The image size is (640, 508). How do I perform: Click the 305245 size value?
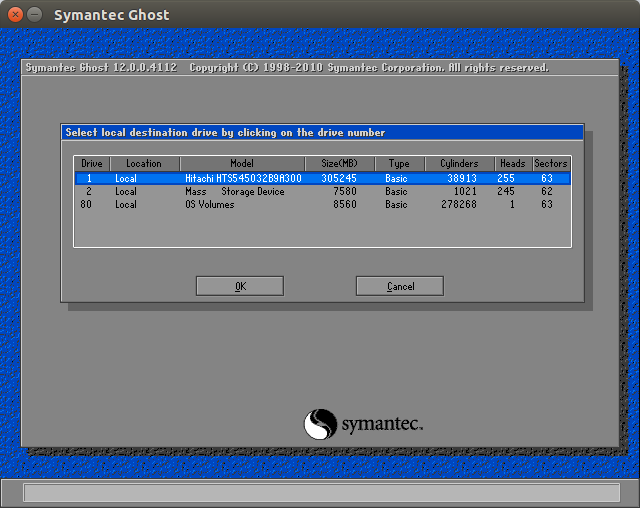pyautogui.click(x=339, y=178)
